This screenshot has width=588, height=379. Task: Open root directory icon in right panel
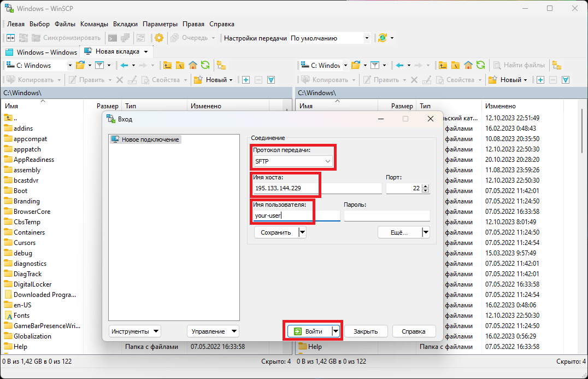[x=456, y=65]
